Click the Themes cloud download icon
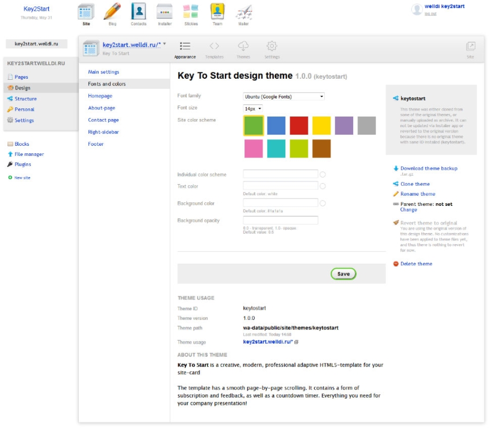This screenshot has height=448, width=490. click(x=243, y=46)
